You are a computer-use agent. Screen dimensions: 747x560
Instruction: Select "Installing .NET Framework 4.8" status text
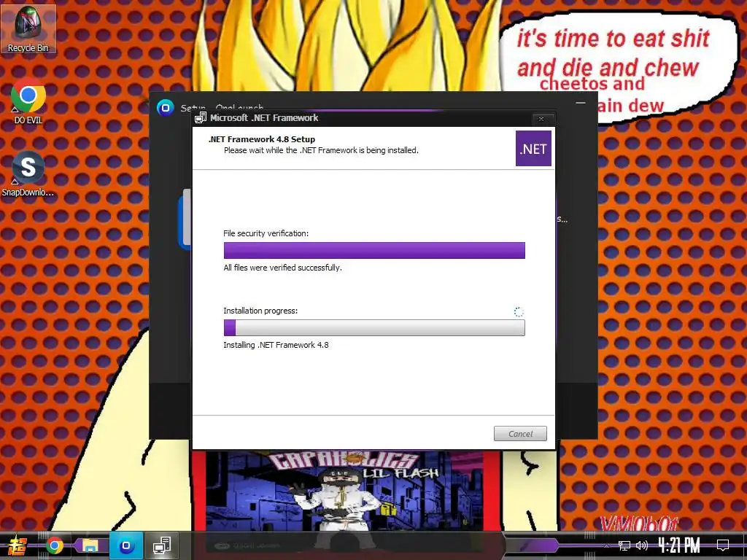276,345
